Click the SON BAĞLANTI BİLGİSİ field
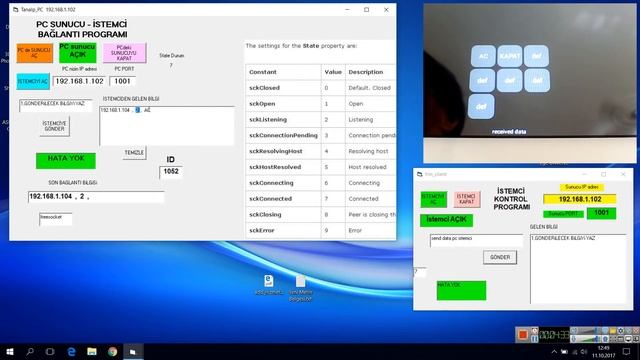 [x=96, y=197]
